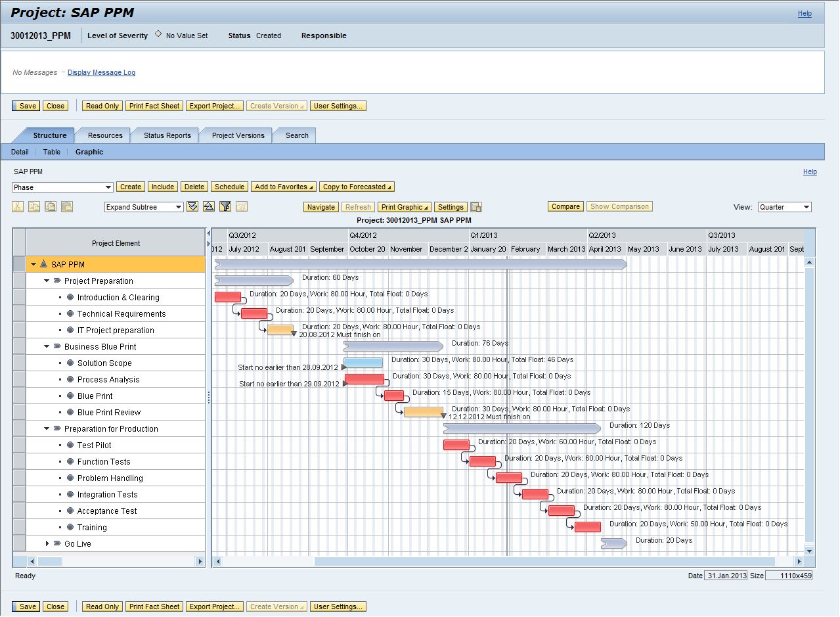
Task: Click the table icon beside Settings
Action: tap(476, 207)
